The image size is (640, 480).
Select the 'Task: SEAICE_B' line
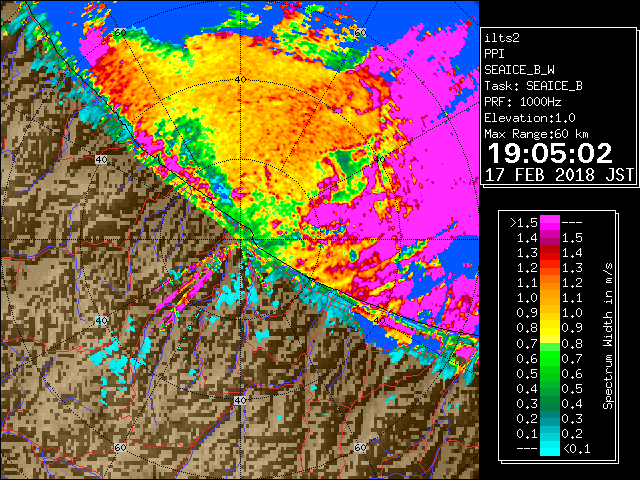[x=533, y=86]
